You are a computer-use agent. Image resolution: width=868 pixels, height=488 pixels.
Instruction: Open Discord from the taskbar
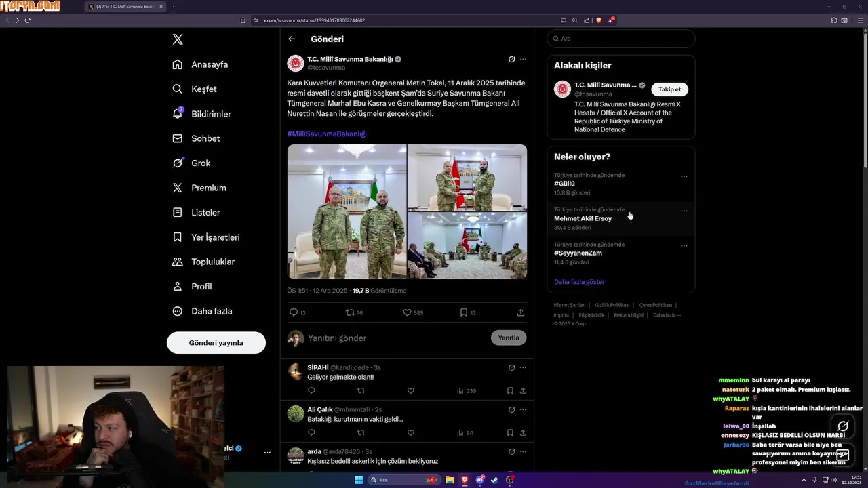pyautogui.click(x=479, y=480)
